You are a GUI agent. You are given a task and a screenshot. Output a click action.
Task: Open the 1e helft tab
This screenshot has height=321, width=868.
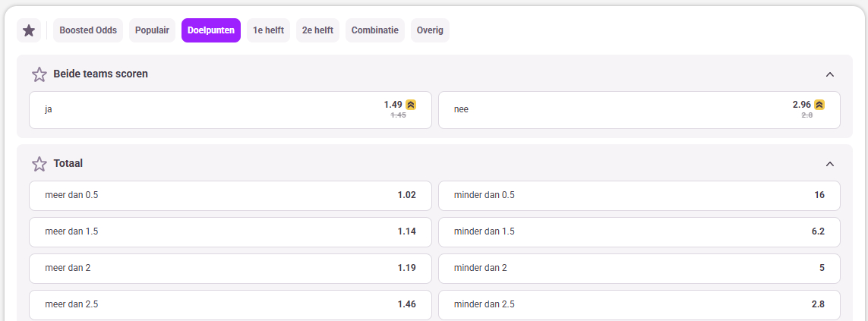[269, 30]
